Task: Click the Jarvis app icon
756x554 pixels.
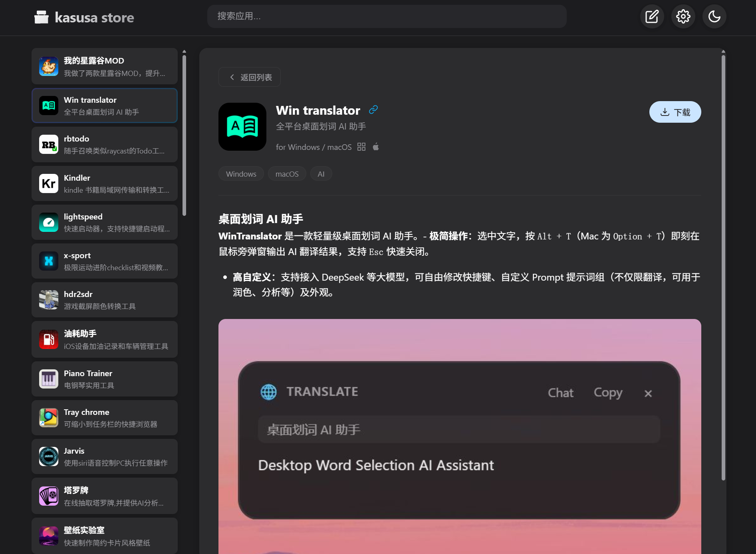Action: 49,456
